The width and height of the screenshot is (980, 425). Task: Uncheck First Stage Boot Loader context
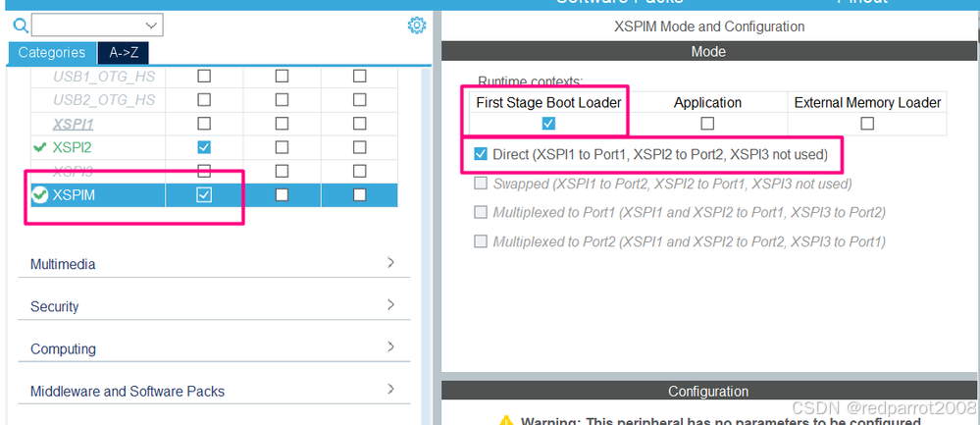pos(548,124)
